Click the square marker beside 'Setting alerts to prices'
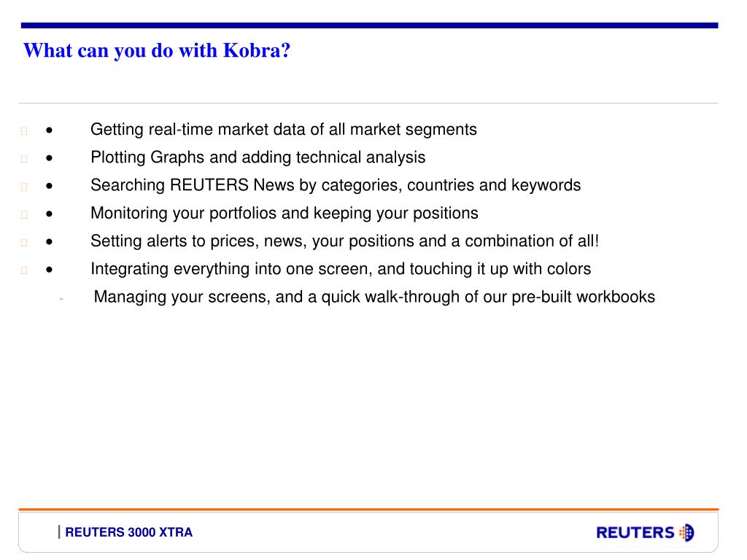 click(24, 242)
